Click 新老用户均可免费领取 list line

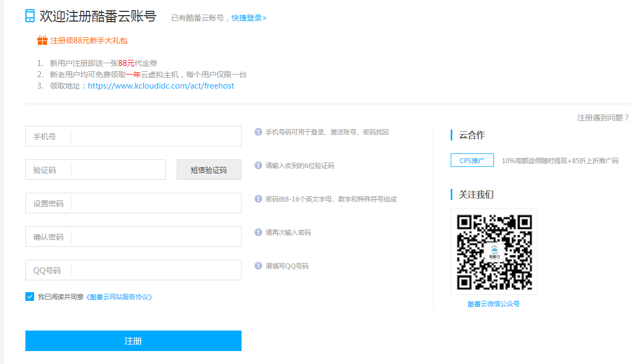148,75
